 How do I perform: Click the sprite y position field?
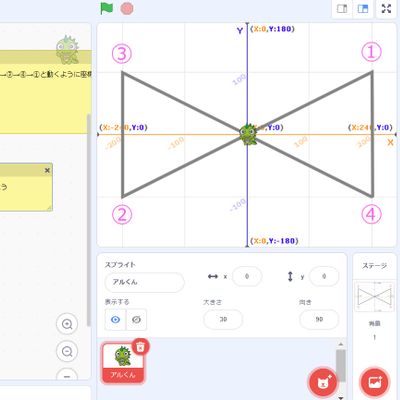tap(324, 276)
